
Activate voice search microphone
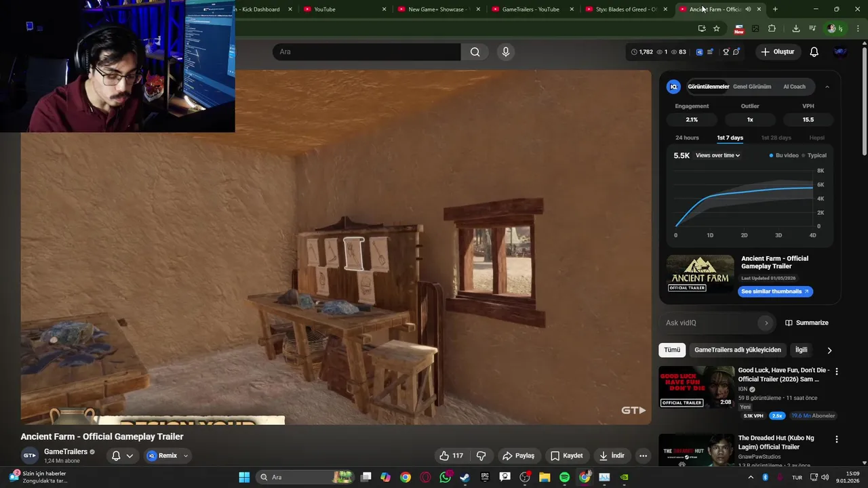(505, 52)
